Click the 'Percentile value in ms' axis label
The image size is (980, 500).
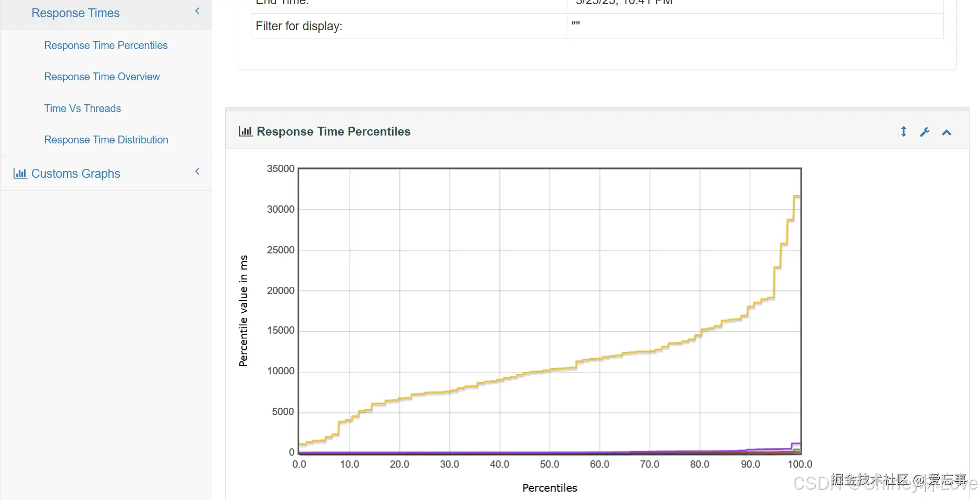(x=243, y=311)
